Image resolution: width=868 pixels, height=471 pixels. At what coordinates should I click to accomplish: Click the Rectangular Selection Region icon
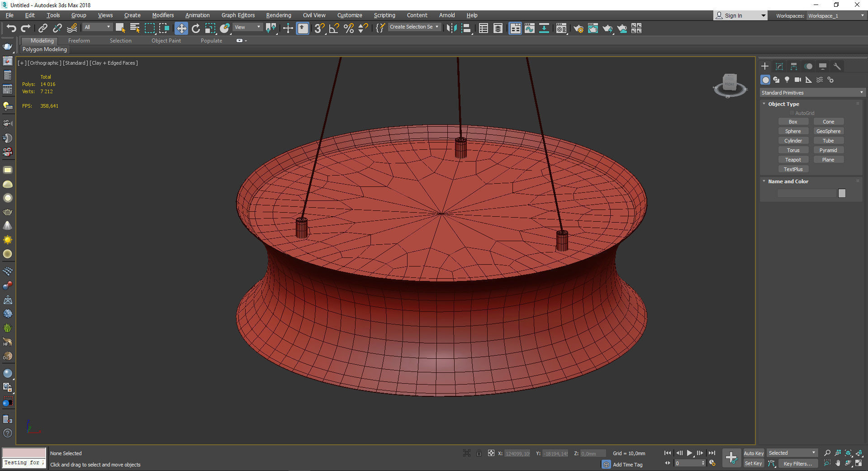[x=149, y=29]
